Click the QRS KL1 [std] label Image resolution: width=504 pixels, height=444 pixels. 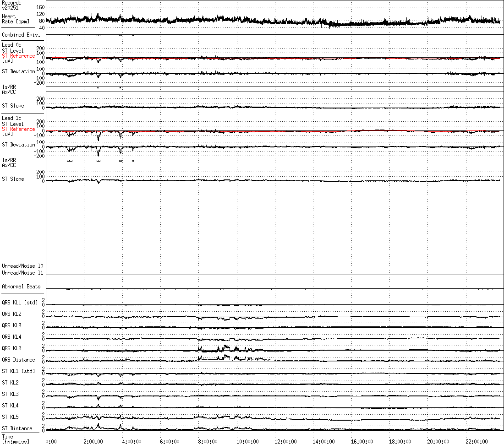[20, 303]
